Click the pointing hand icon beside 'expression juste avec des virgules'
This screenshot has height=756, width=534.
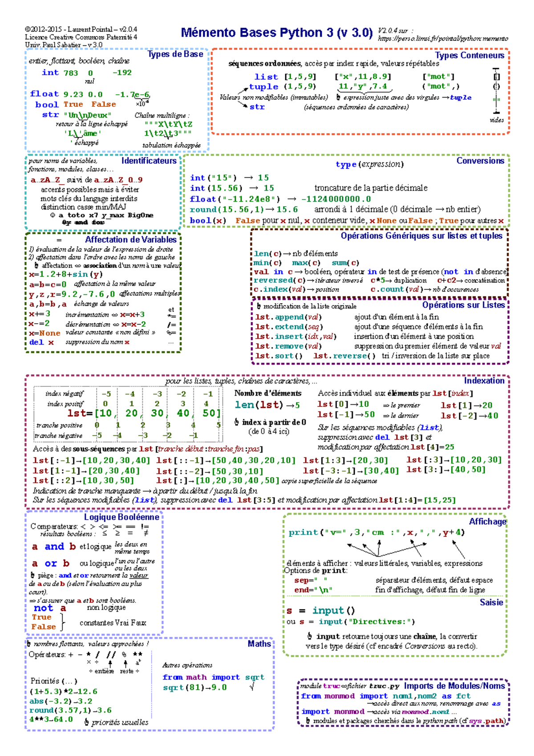338,97
